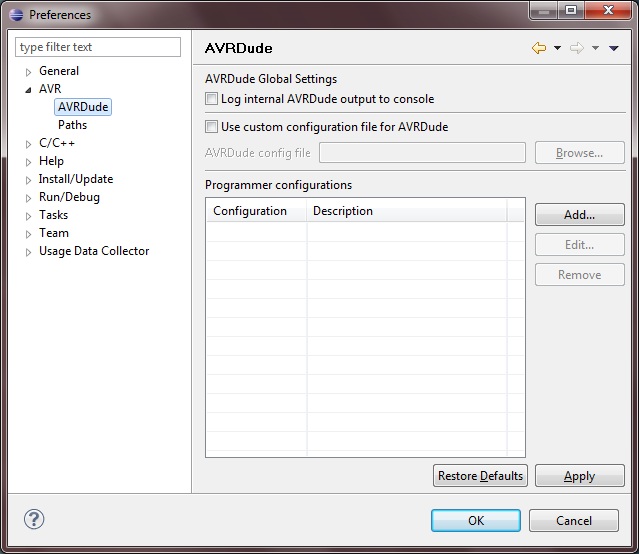Expand the General tree node
639x554 pixels.
pyautogui.click(x=28, y=72)
